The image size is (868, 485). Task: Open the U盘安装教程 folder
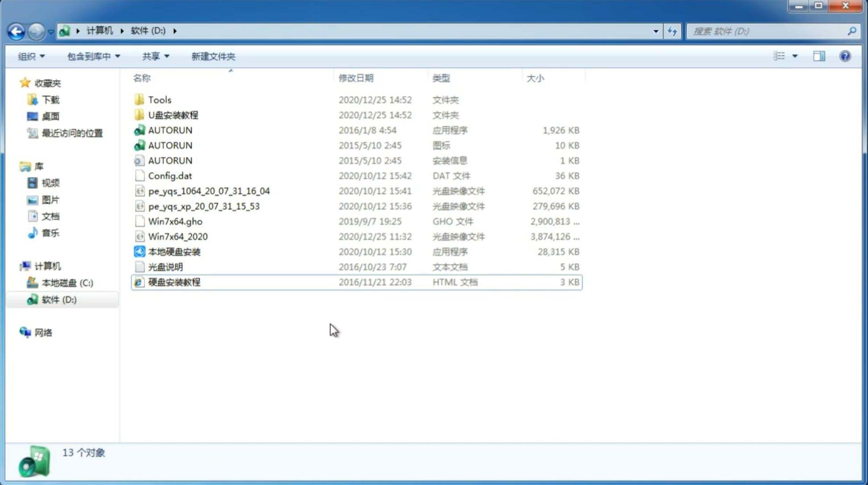pos(174,115)
